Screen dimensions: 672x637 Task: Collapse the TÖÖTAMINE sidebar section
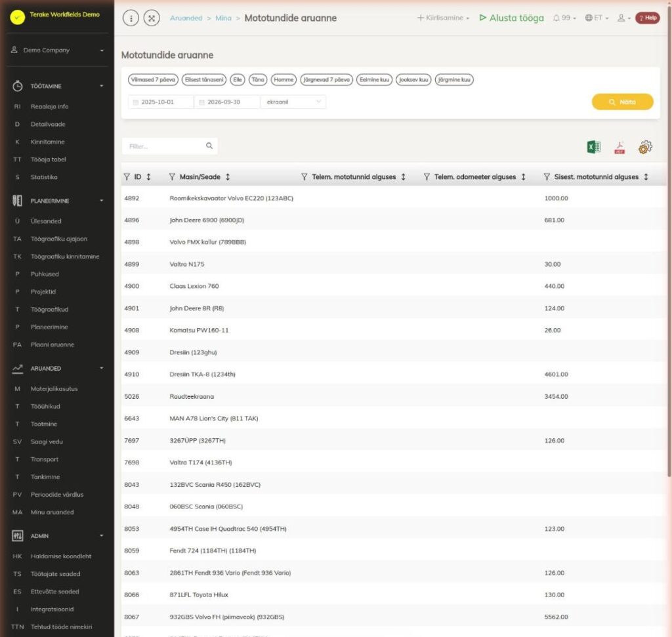coord(58,86)
